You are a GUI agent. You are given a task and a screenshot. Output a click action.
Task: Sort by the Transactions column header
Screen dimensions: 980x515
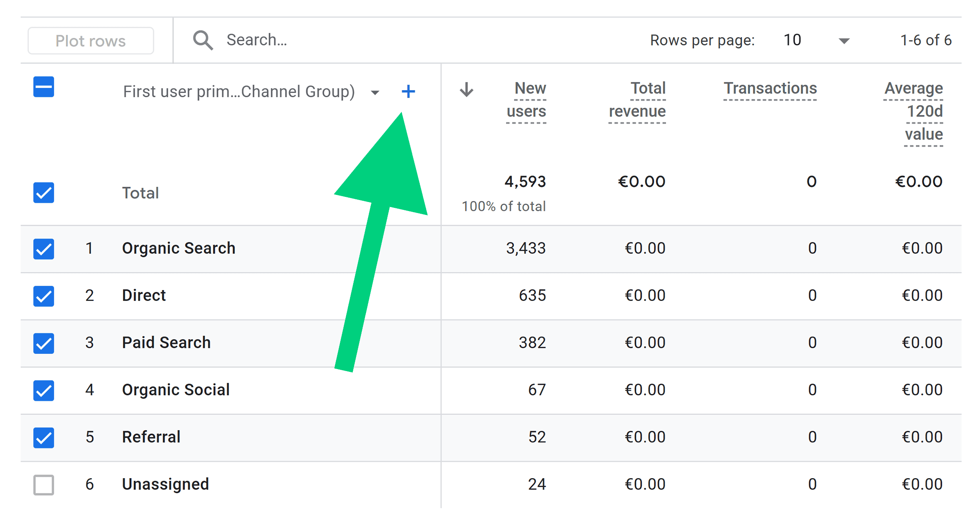click(x=770, y=89)
